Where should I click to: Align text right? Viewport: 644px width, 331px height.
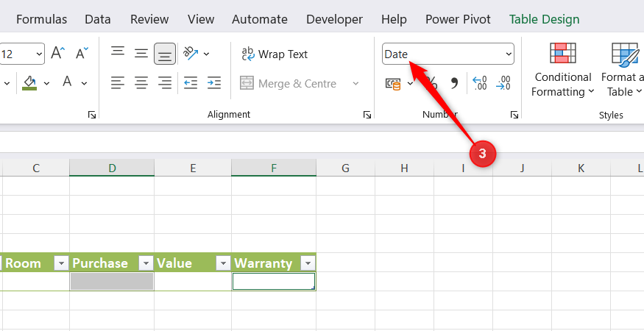tap(165, 83)
